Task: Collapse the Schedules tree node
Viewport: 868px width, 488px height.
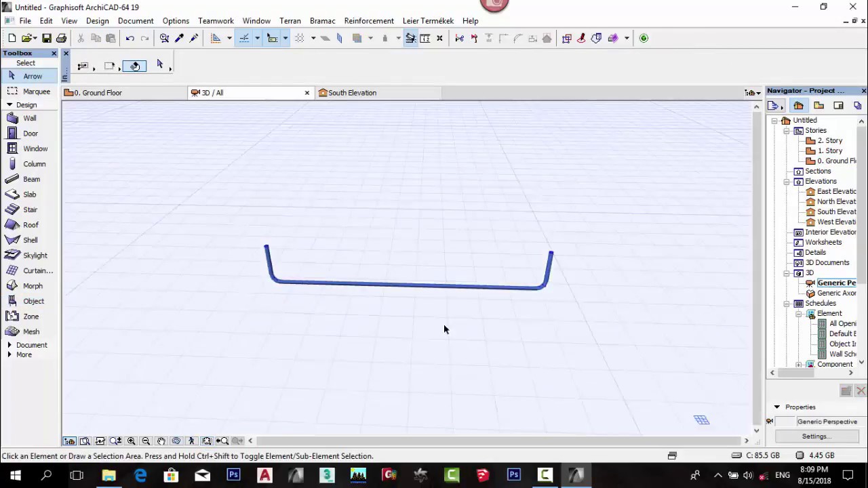Action: (x=787, y=304)
